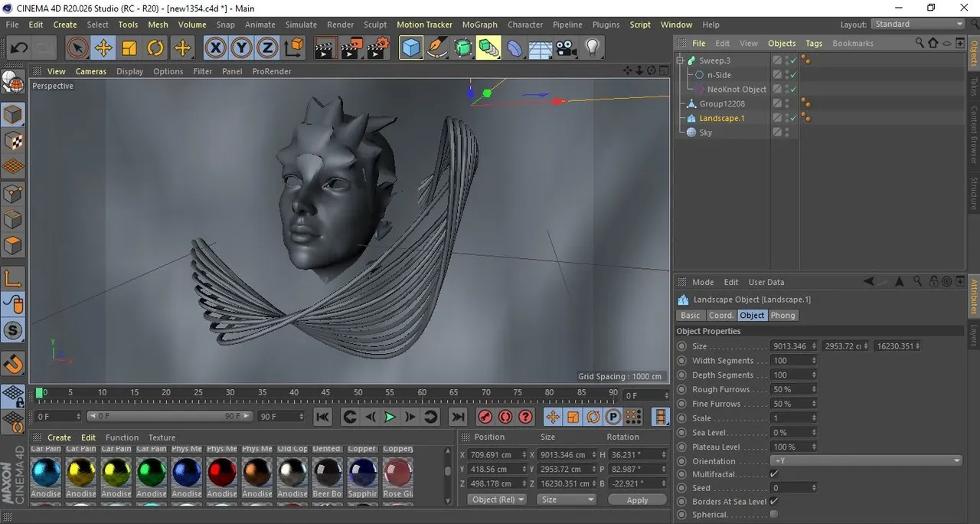Open MoGraph menu
Viewport: 980px width, 524px height.
click(x=479, y=25)
